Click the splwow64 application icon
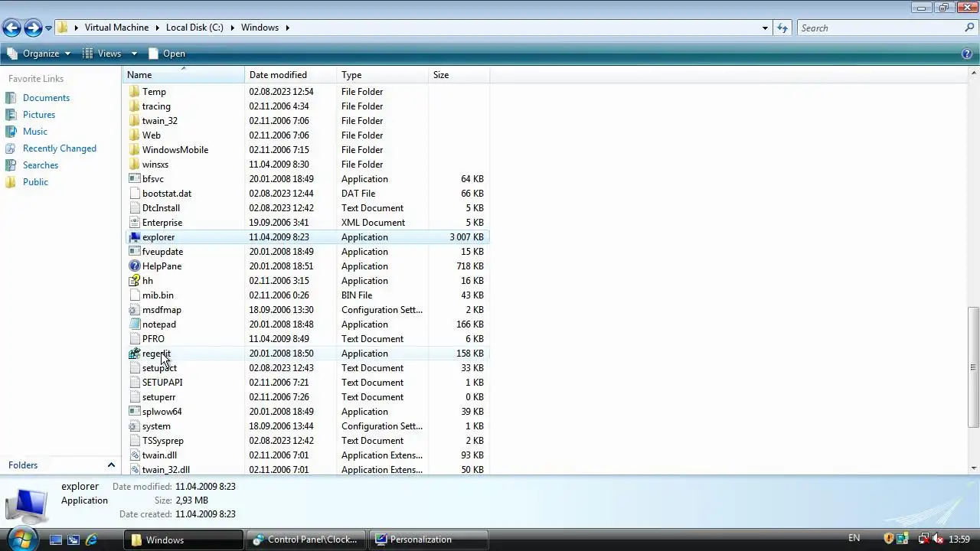The height and width of the screenshot is (551, 980). pyautogui.click(x=135, y=412)
